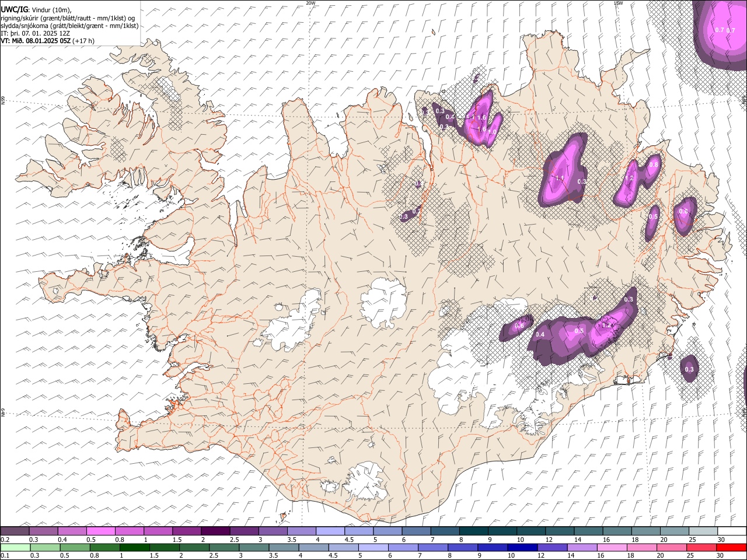Click the 'rigning/skúrir' legend description line

(68, 17)
